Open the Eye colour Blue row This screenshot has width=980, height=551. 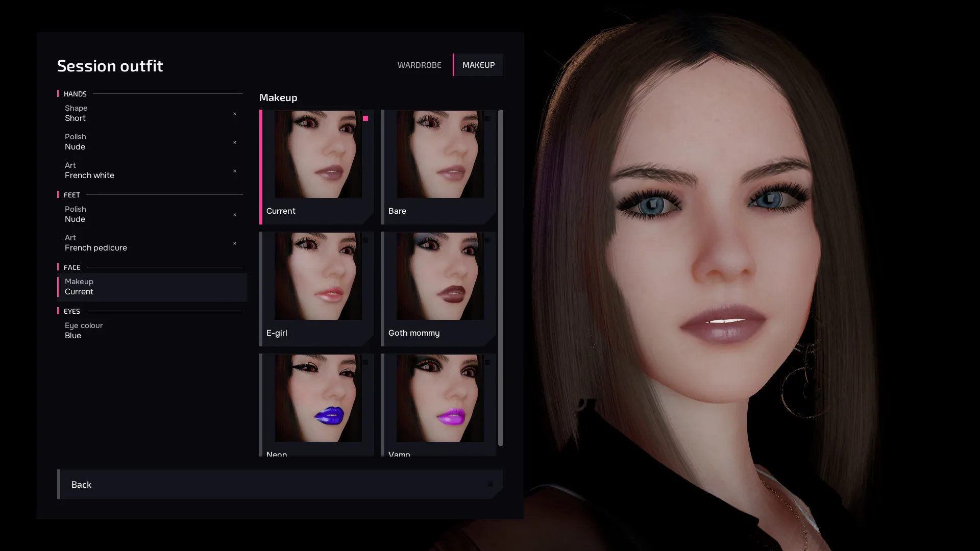[152, 331]
